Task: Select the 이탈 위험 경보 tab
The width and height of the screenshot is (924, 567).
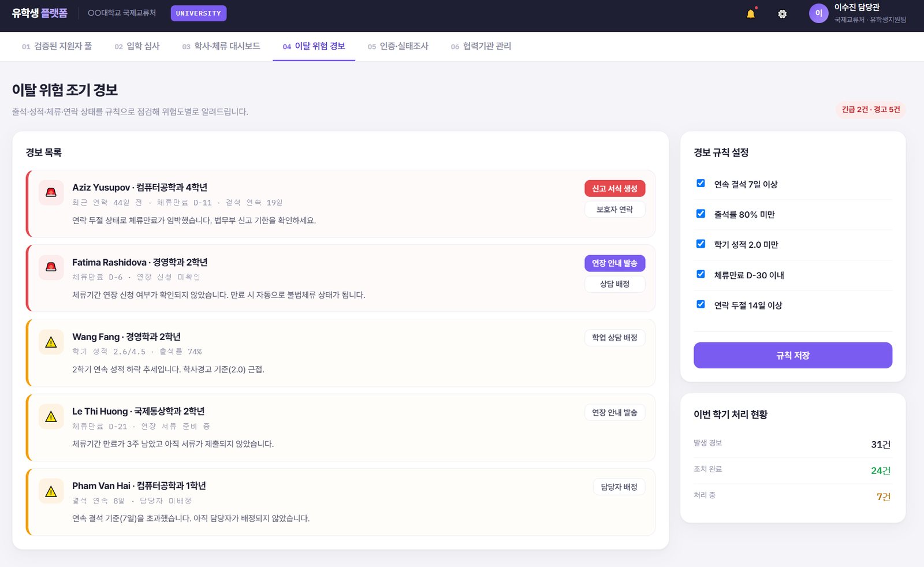Action: [314, 46]
